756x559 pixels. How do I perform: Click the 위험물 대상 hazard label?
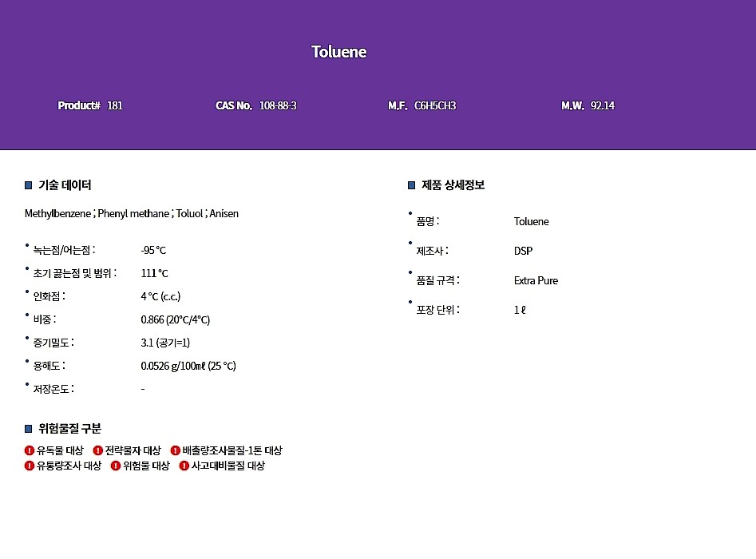(147, 466)
